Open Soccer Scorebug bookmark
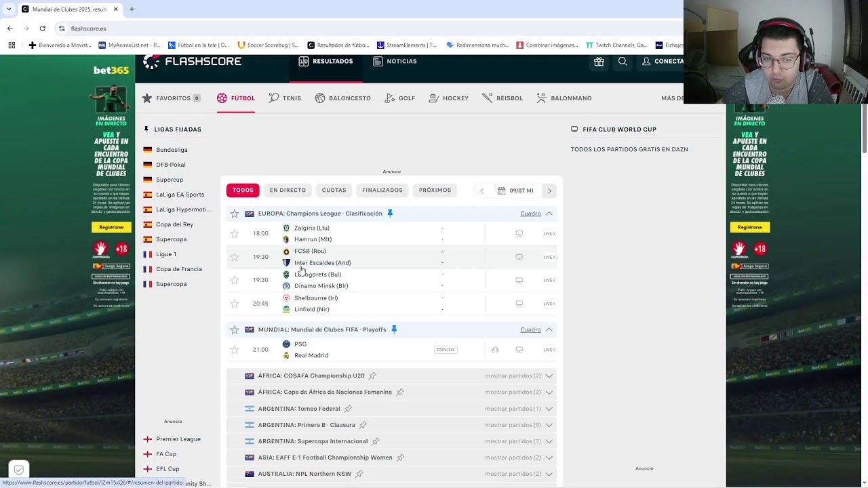Viewport: 868px width, 488px height. [x=269, y=45]
